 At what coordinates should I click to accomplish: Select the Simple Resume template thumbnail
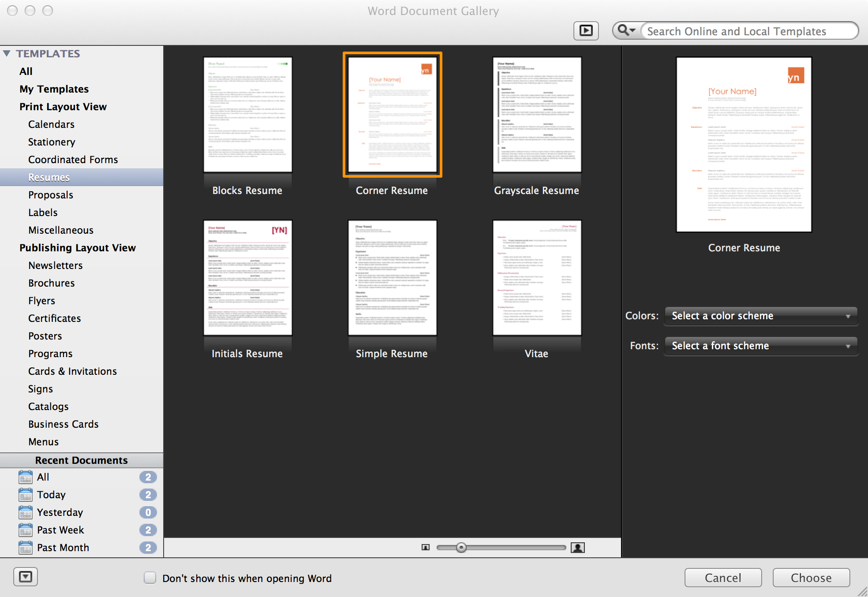point(393,278)
